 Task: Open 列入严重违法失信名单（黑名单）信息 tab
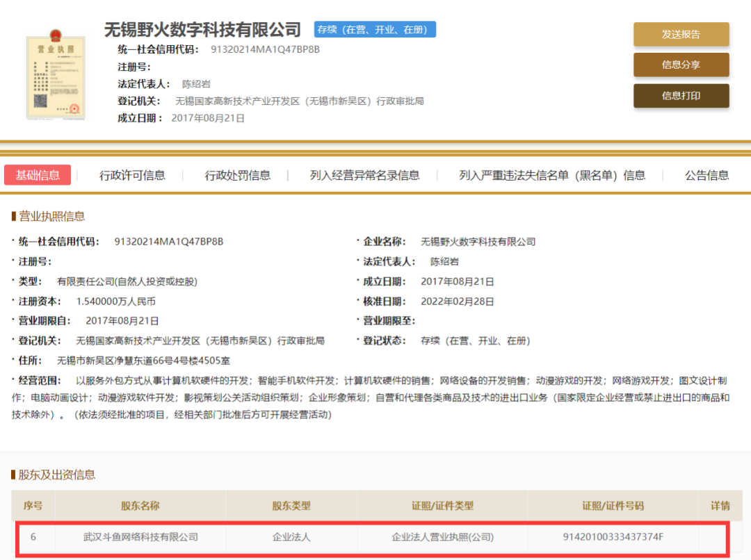(x=552, y=176)
